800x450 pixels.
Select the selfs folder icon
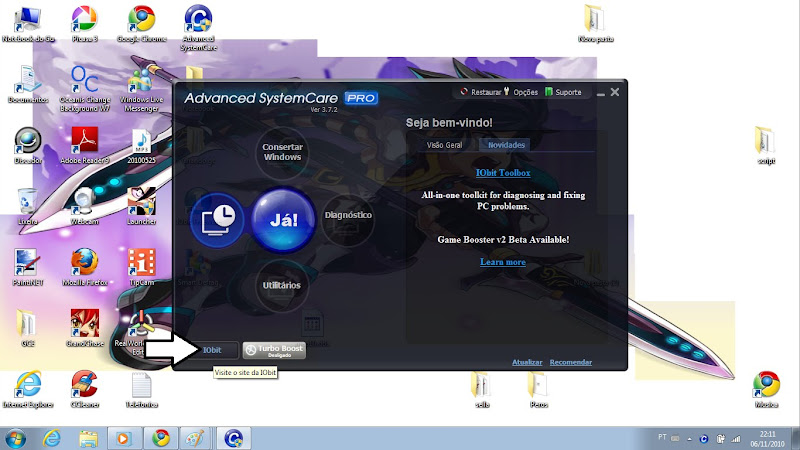[482, 390]
